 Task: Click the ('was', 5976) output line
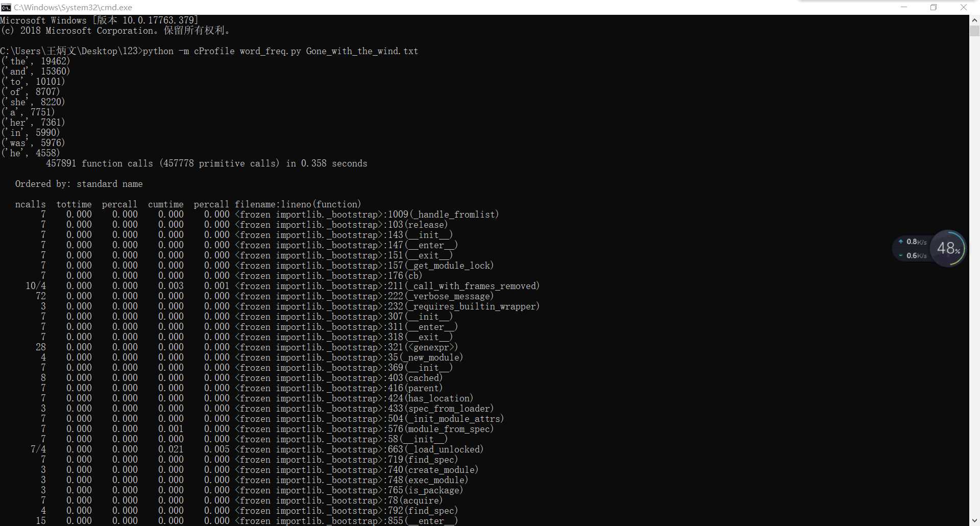[33, 143]
